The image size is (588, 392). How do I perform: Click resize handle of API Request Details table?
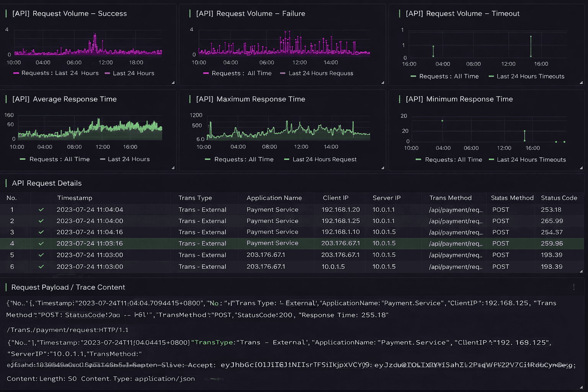click(x=581, y=271)
